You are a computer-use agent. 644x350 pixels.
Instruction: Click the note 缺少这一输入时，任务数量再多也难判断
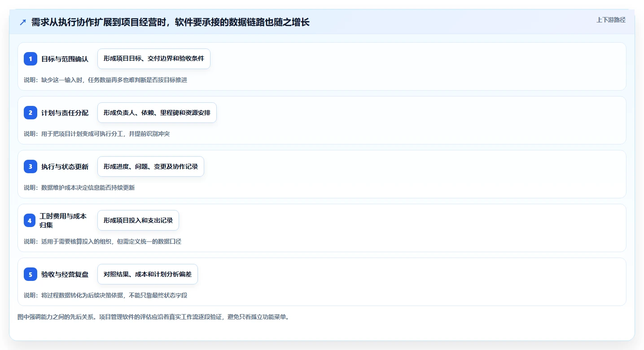click(105, 80)
